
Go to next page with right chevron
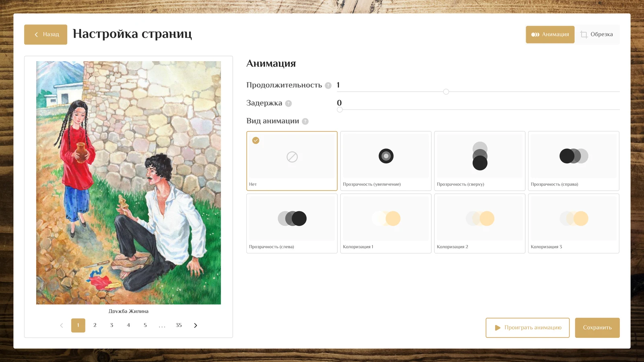click(196, 325)
